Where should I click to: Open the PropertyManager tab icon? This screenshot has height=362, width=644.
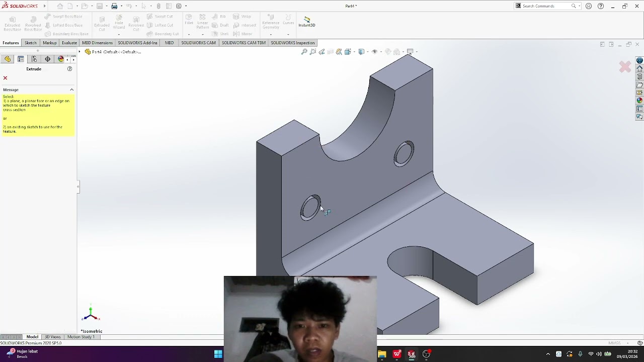[21, 59]
